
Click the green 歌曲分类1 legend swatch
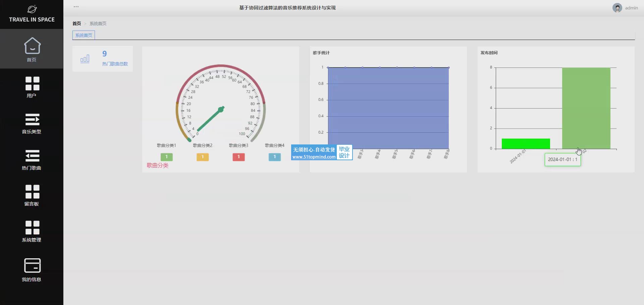[166, 157]
